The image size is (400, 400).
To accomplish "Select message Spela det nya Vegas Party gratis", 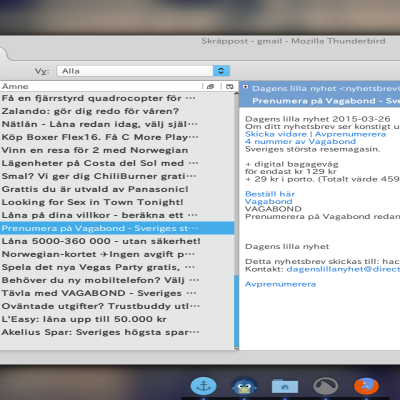I will coord(117,267).
